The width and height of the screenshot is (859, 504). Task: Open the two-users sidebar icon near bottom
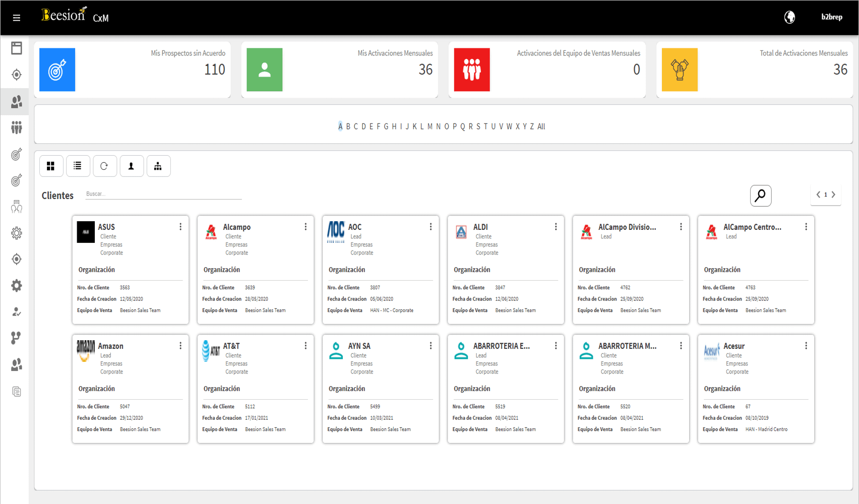point(16,364)
